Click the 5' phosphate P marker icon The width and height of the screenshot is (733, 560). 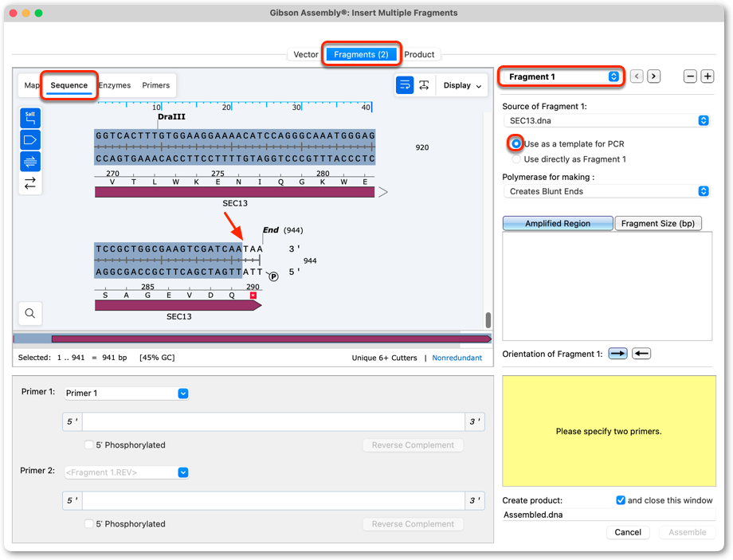(273, 276)
